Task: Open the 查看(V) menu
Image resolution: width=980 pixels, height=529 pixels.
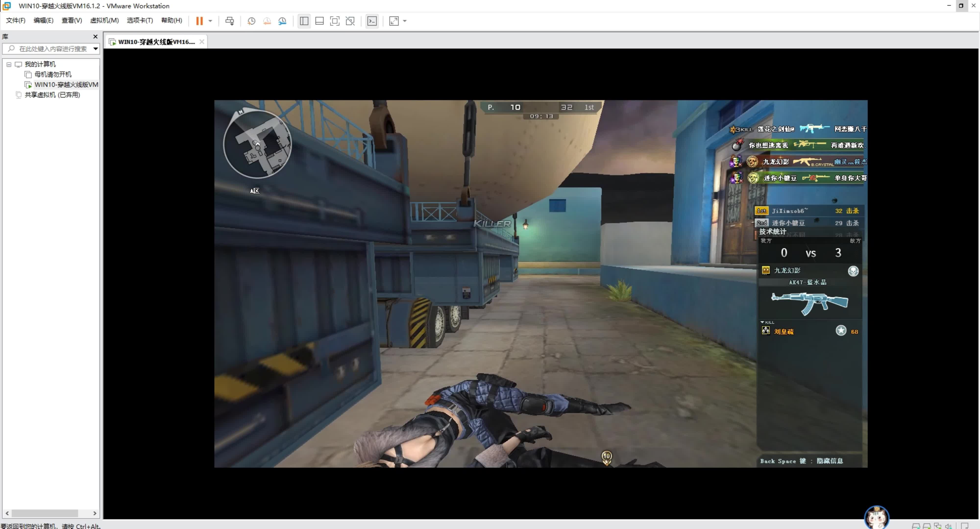Action: pos(72,21)
